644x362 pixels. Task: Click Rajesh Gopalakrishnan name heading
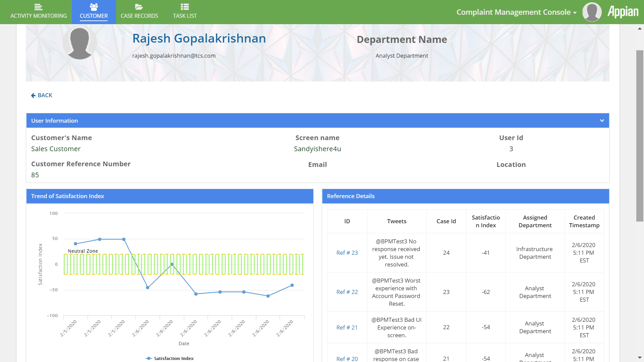pyautogui.click(x=199, y=39)
